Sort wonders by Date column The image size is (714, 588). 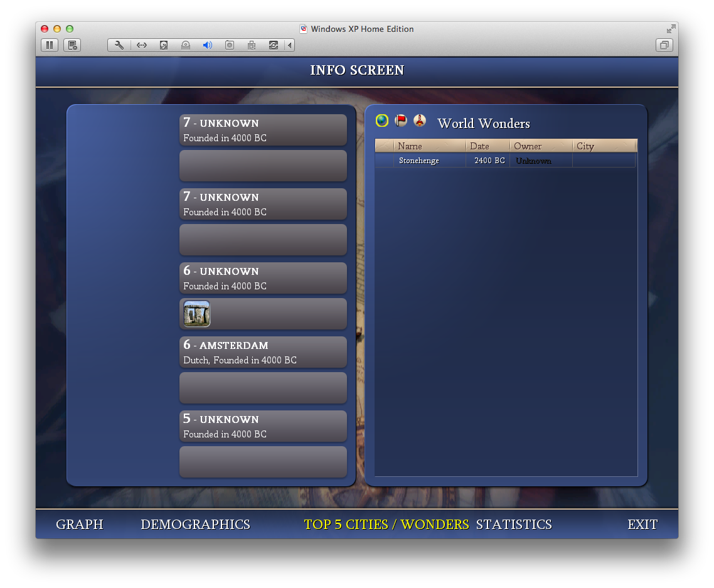[488, 146]
